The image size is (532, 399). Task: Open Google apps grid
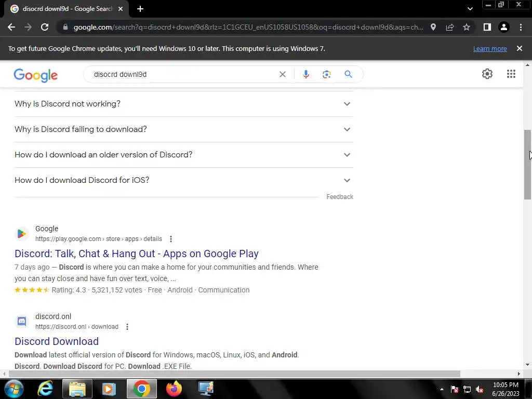[511, 74]
